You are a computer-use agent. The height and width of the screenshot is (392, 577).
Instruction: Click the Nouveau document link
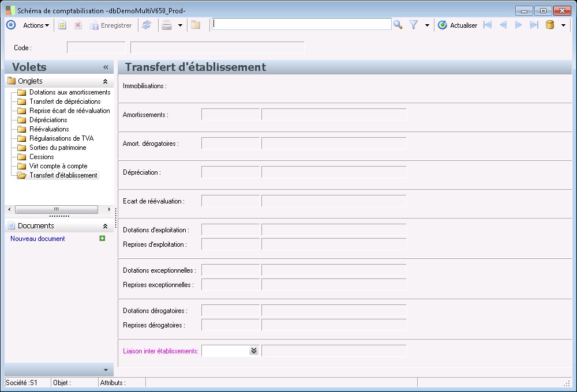click(x=38, y=239)
